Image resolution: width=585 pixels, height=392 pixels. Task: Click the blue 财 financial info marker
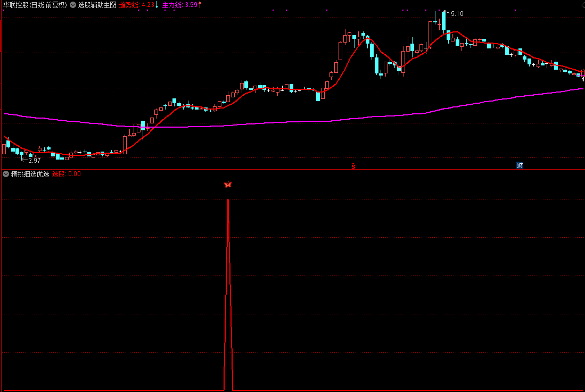(x=520, y=165)
